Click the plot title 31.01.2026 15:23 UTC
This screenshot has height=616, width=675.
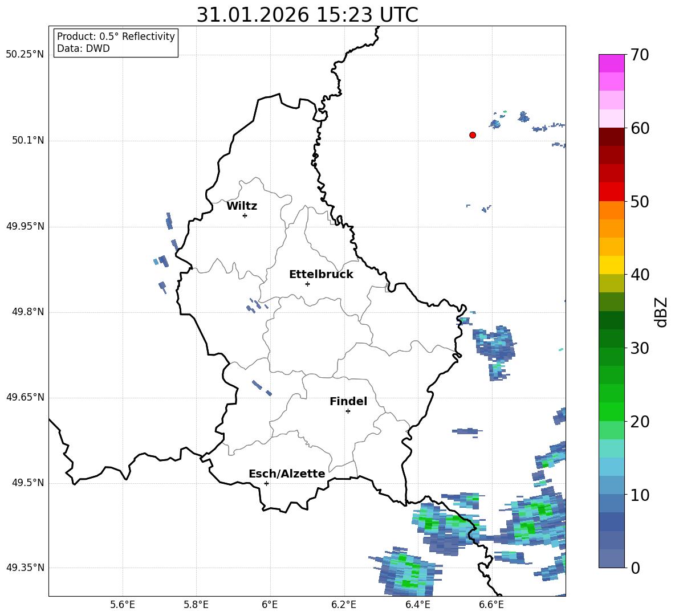click(x=307, y=15)
